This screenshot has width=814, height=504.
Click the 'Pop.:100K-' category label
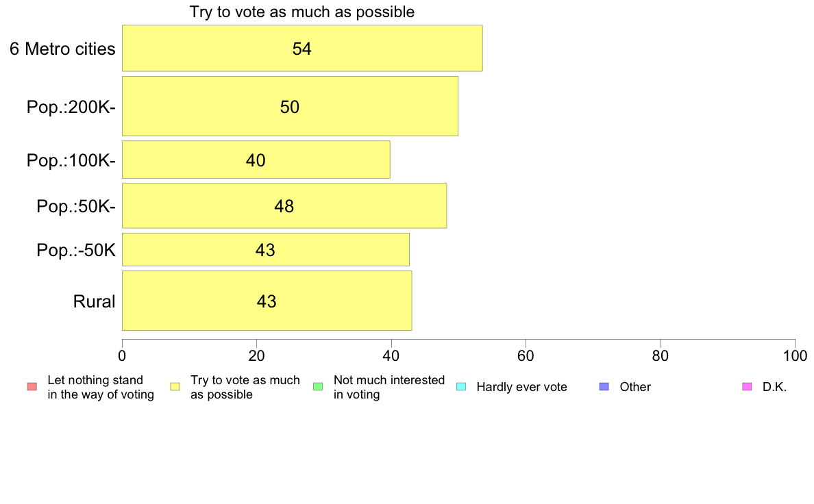tap(71, 160)
